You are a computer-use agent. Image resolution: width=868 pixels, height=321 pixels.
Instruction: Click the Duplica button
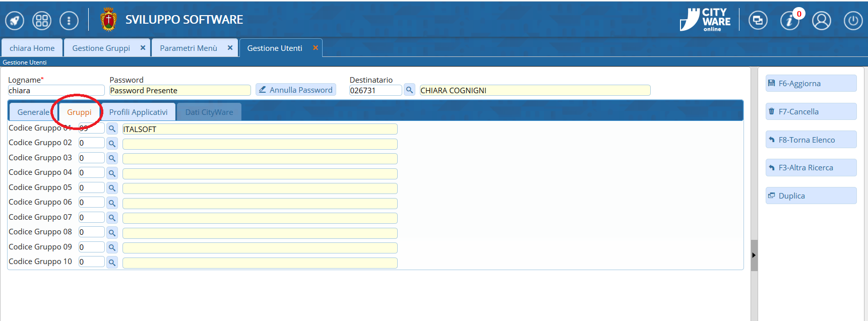click(811, 196)
